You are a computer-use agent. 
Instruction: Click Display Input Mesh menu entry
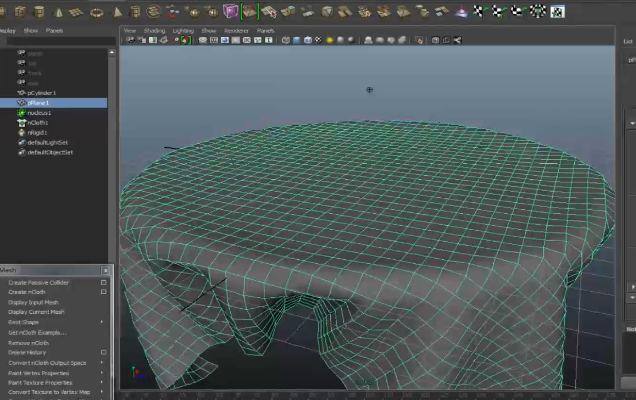coord(33,302)
